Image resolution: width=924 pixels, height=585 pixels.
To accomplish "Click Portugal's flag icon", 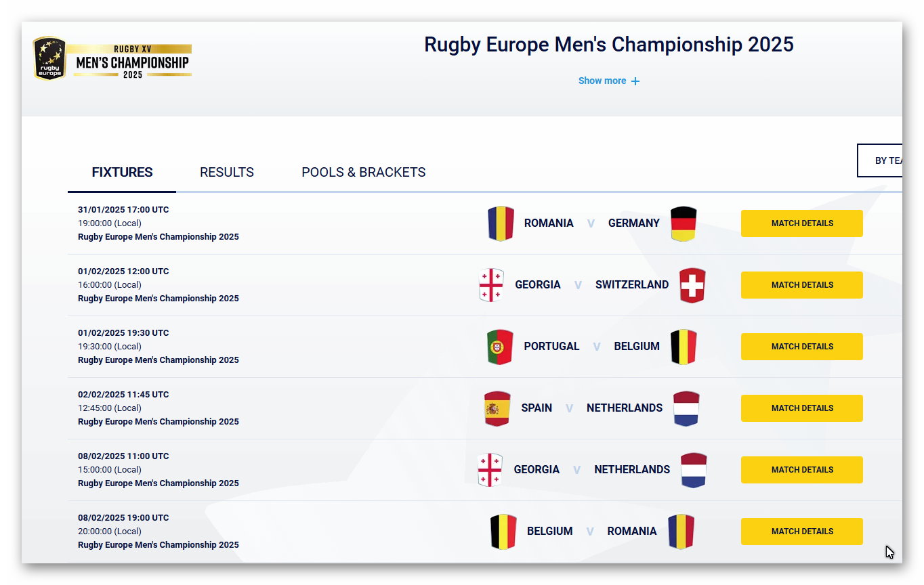I will pyautogui.click(x=500, y=347).
